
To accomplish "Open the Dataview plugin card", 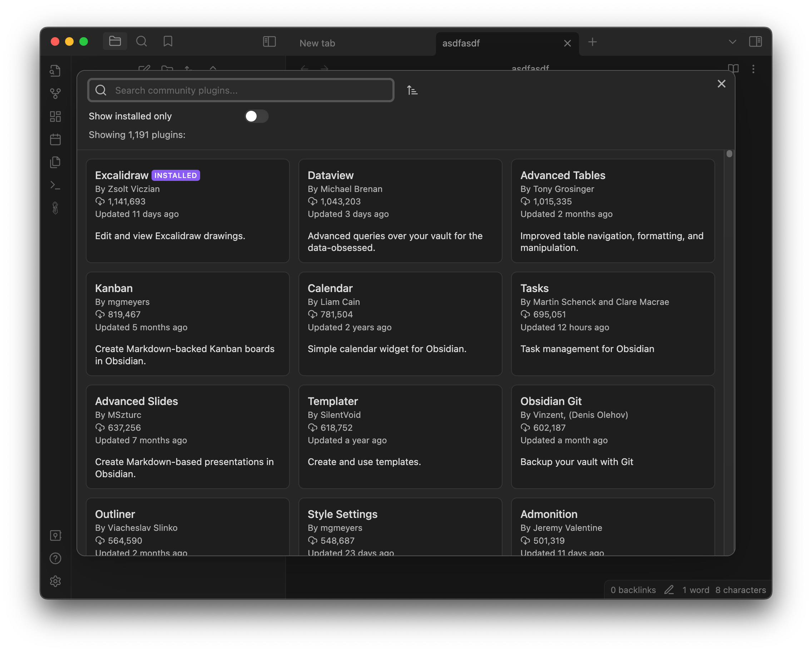I will pos(400,211).
